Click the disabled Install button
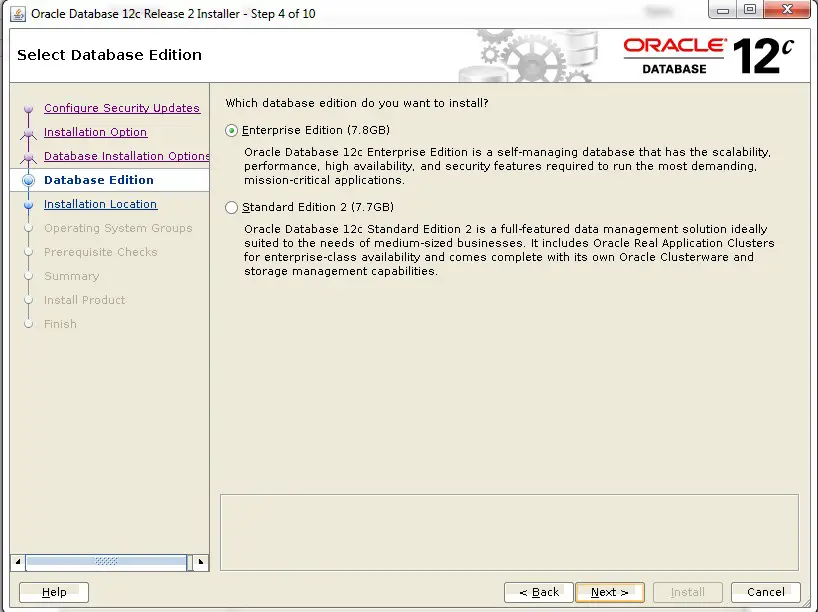Screen dimensions: 818x612 pos(688,592)
